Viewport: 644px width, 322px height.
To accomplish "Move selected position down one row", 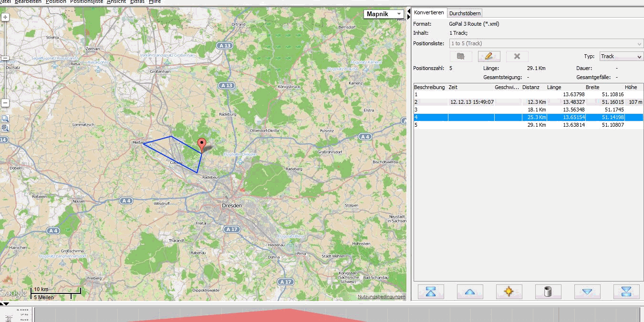I will (587, 292).
